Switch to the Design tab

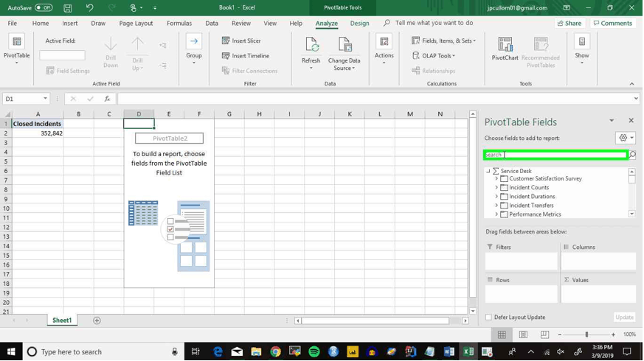(359, 24)
